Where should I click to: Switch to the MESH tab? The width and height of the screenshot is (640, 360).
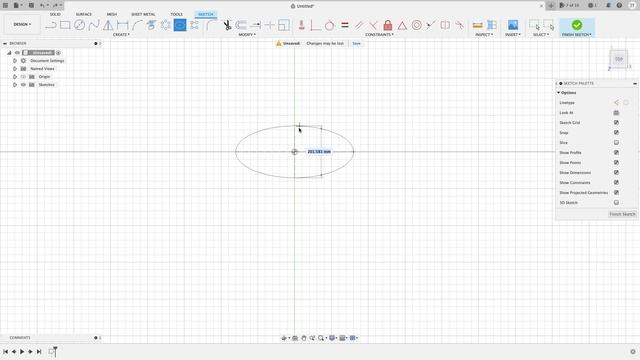coord(111,14)
